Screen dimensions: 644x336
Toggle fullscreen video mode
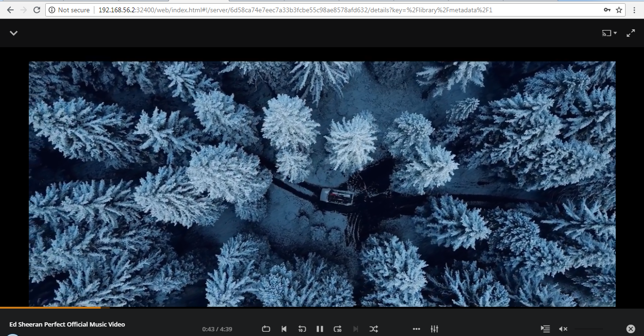tap(630, 33)
